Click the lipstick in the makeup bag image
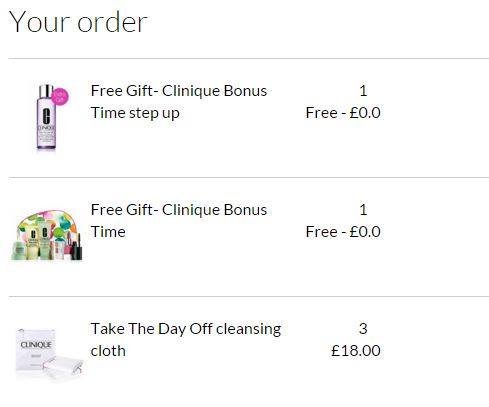 (77, 248)
